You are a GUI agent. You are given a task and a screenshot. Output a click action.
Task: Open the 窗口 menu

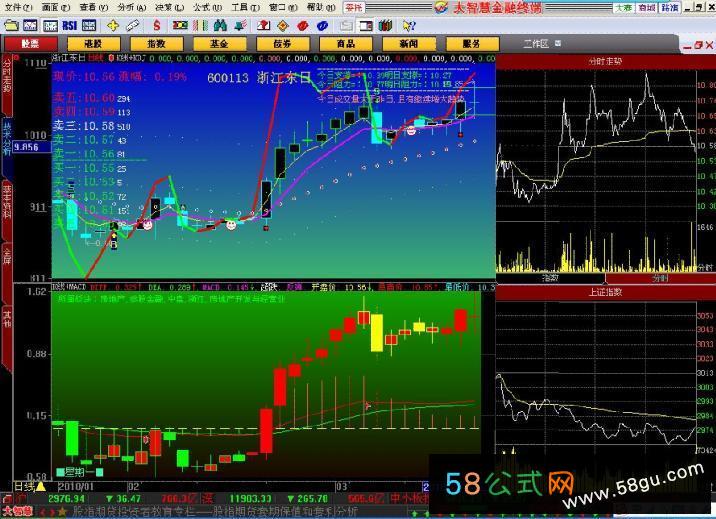(x=283, y=8)
